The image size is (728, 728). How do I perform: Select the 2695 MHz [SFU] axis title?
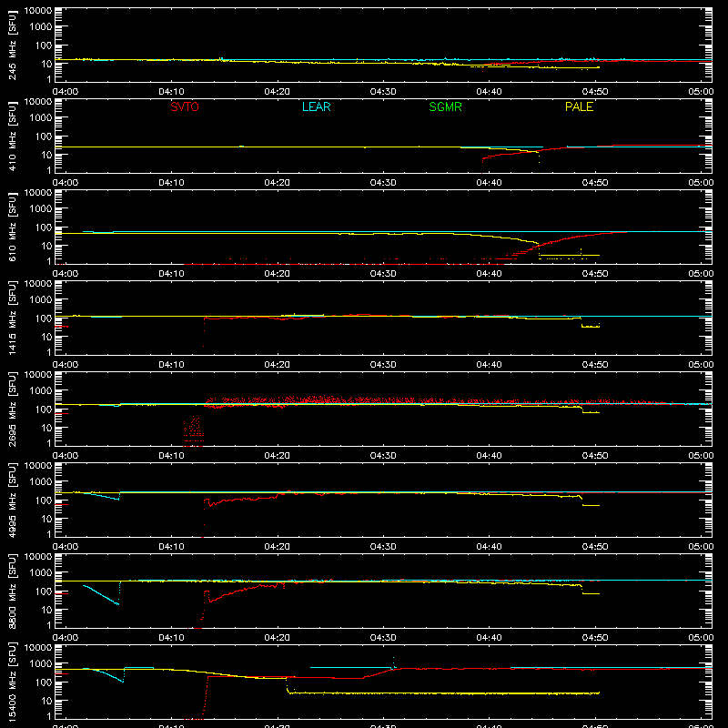click(13, 409)
